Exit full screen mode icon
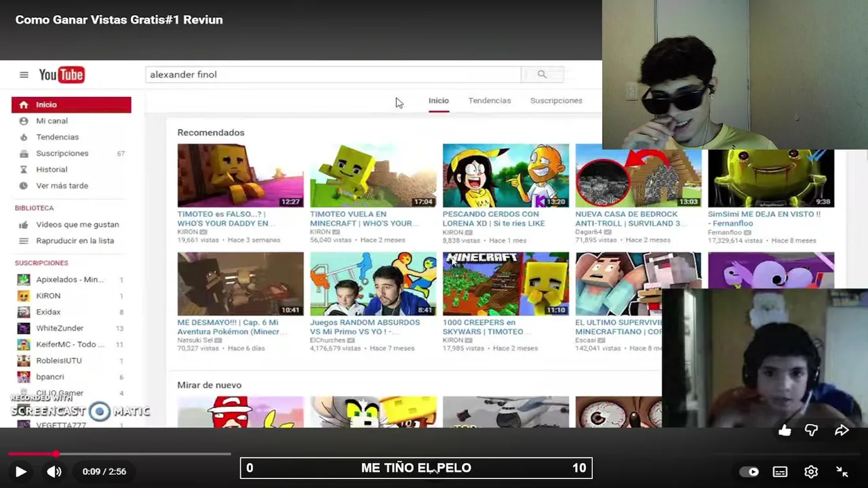868x488 pixels. tap(842, 472)
